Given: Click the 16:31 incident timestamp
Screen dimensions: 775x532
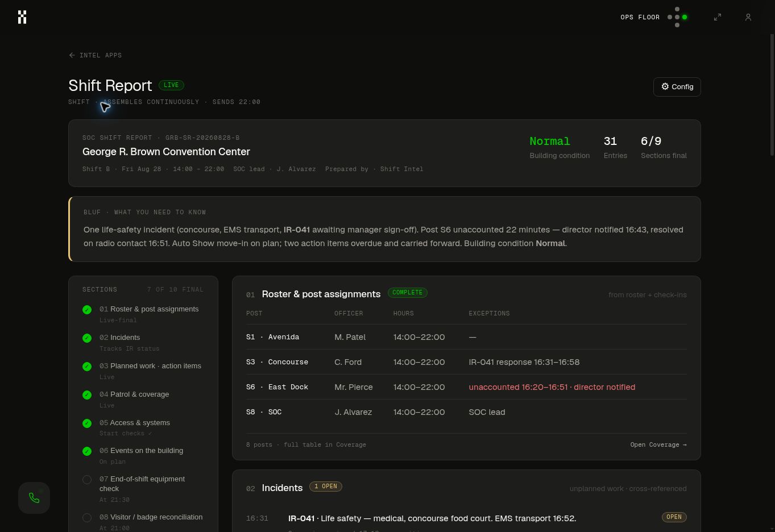Looking at the screenshot, I should coord(257,518).
